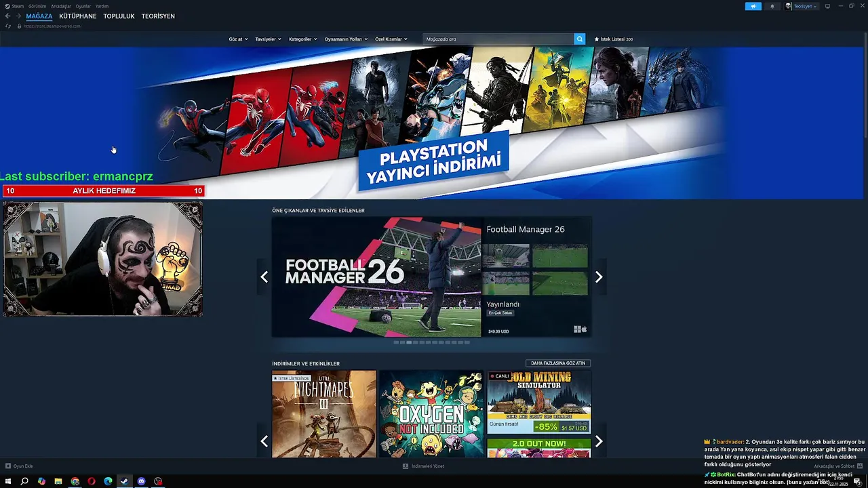Click the Teorisyen avatar picture
The width and height of the screenshot is (868, 488).
pos(789,6)
